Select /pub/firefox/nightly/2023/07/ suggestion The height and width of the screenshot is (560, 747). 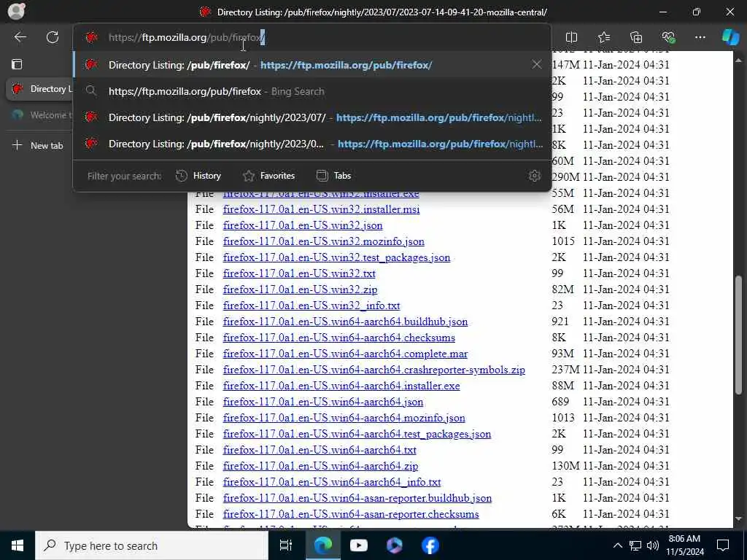(312, 117)
